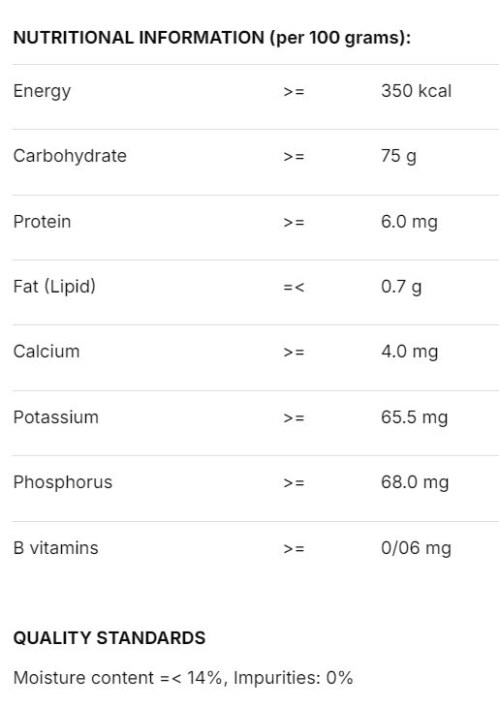
Task: Click the 6.0 mg protein value
Action: 409,222
